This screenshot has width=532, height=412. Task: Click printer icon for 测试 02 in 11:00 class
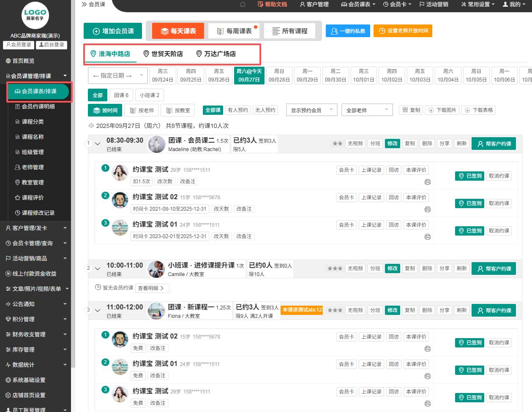pyautogui.click(x=427, y=349)
